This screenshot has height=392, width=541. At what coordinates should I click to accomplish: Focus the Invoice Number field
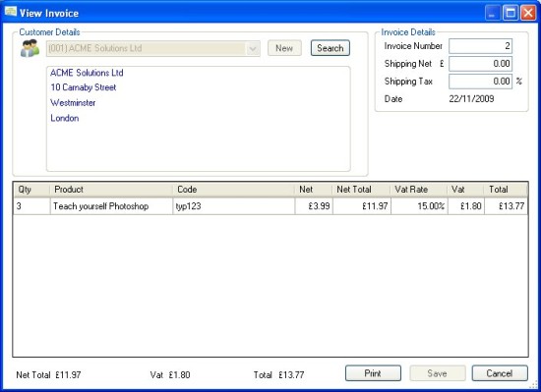pyautogui.click(x=480, y=46)
